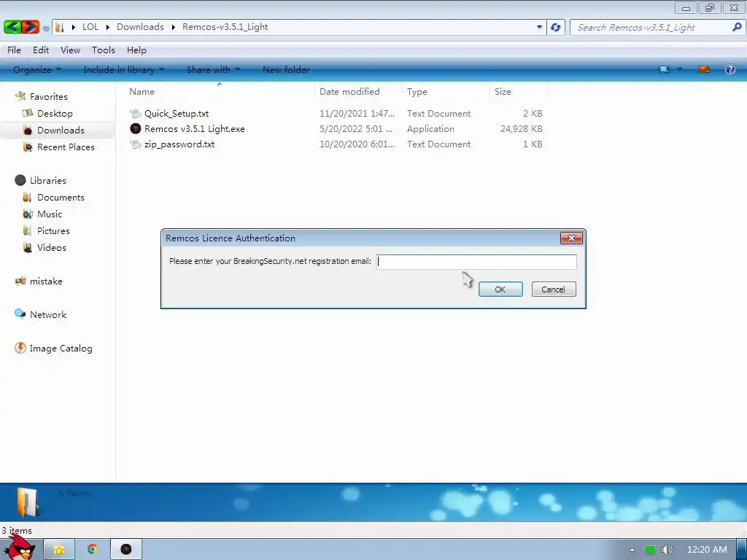Screen dimensions: 747x560
Task: Click the Videos library icon
Action: (28, 248)
